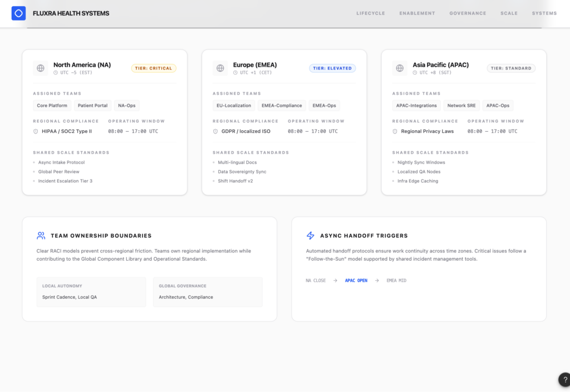The width and height of the screenshot is (570, 392).
Task: Click the Global Peer Review list item
Action: coord(58,172)
